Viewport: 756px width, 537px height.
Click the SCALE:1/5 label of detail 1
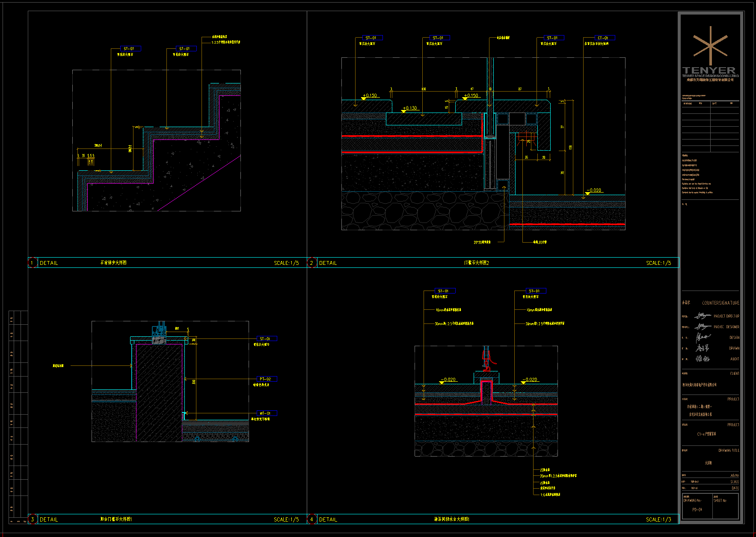pyautogui.click(x=286, y=263)
